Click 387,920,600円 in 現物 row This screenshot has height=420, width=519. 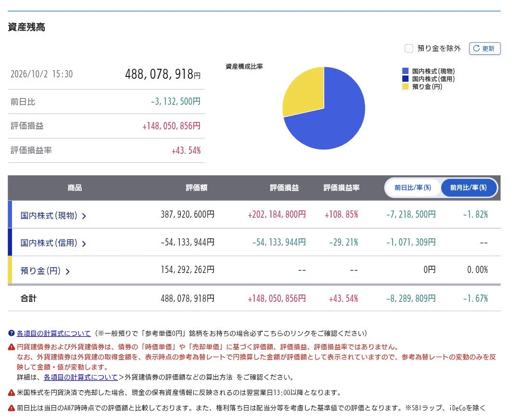point(187,214)
